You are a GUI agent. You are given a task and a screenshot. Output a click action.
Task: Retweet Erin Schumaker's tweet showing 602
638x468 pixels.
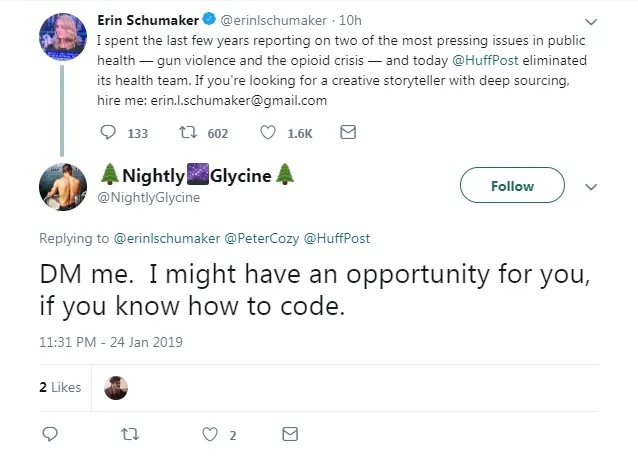click(188, 133)
